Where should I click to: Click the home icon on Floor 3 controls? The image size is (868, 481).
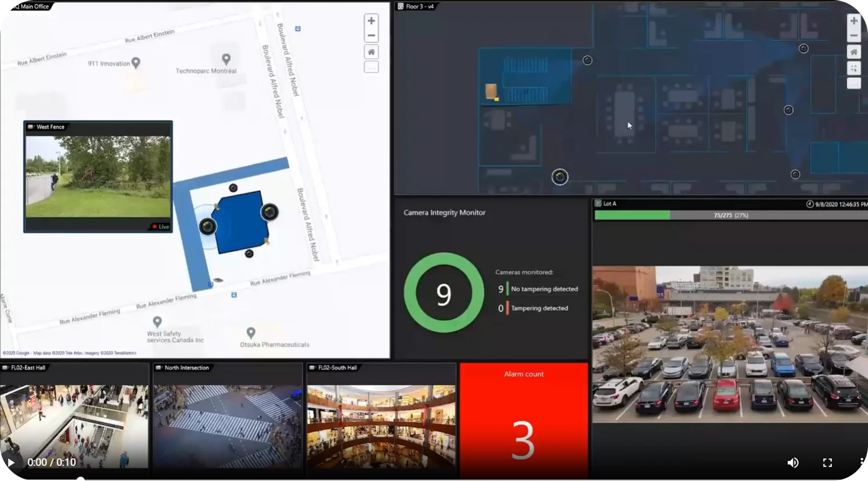[x=854, y=51]
